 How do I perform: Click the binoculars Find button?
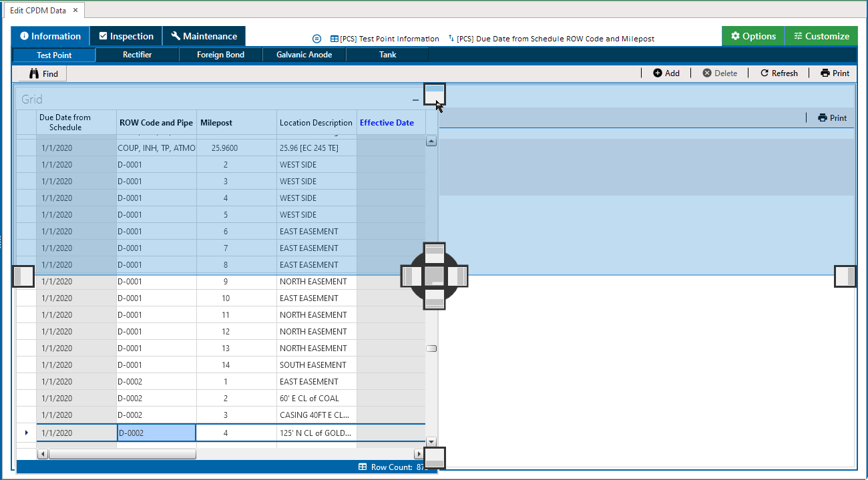tap(43, 73)
